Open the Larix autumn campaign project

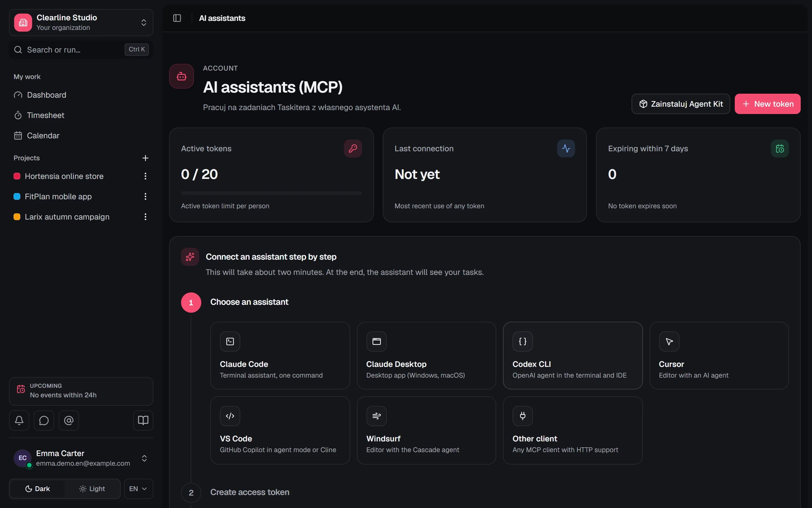tap(67, 217)
